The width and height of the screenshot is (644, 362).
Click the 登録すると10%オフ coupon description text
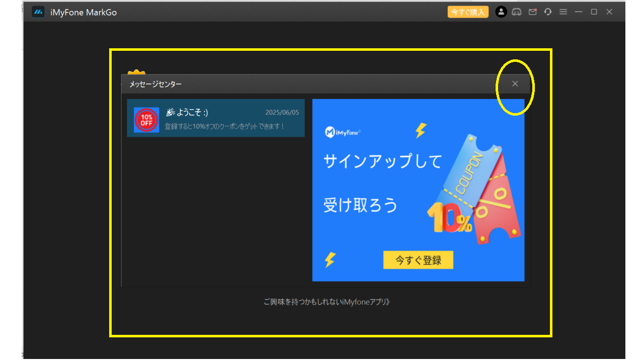pos(225,126)
